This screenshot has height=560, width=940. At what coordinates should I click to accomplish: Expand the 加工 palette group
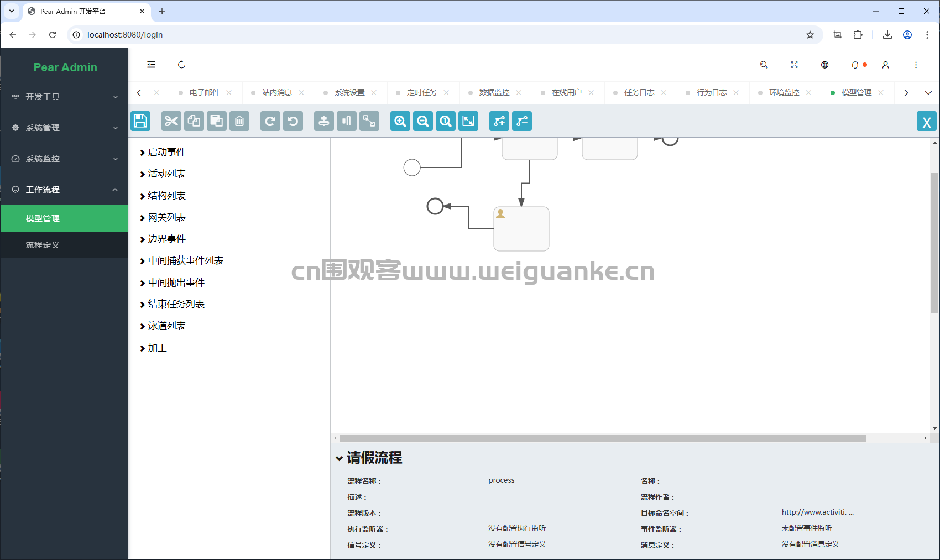coord(153,348)
